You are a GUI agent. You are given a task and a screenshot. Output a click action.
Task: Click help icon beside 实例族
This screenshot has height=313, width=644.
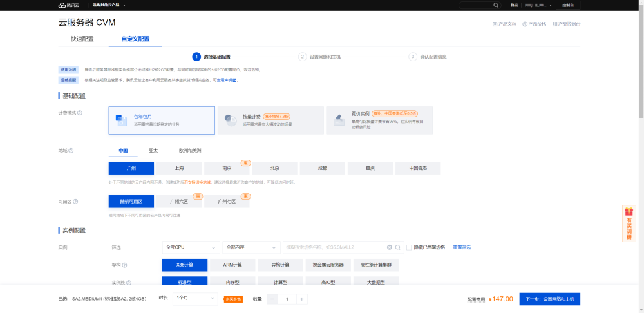129,283
